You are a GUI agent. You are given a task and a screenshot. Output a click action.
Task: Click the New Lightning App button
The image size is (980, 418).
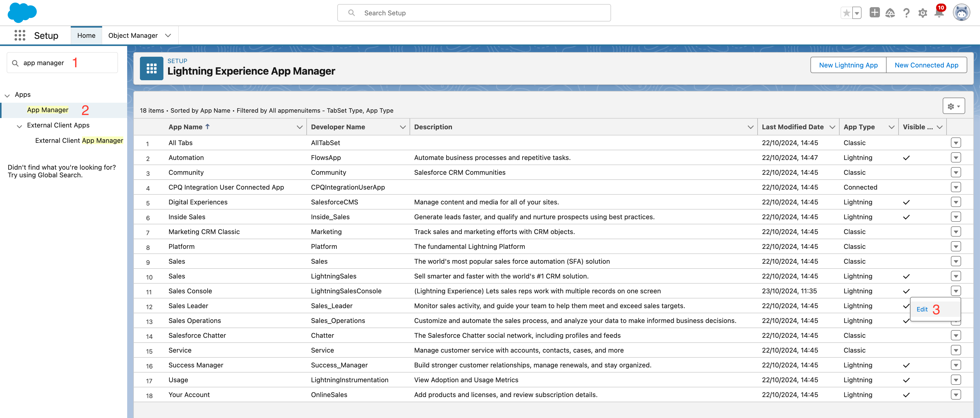(x=848, y=65)
